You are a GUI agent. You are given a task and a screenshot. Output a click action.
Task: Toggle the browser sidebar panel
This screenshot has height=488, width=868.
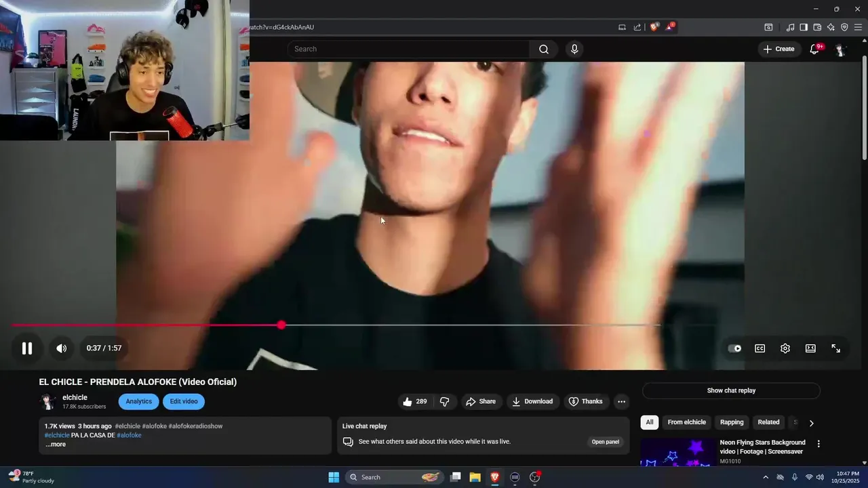(804, 27)
